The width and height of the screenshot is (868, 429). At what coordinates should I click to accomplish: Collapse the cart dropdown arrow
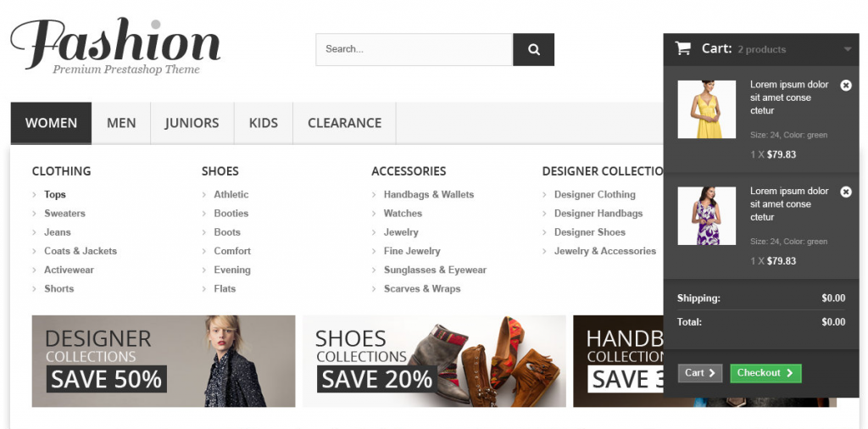848,49
